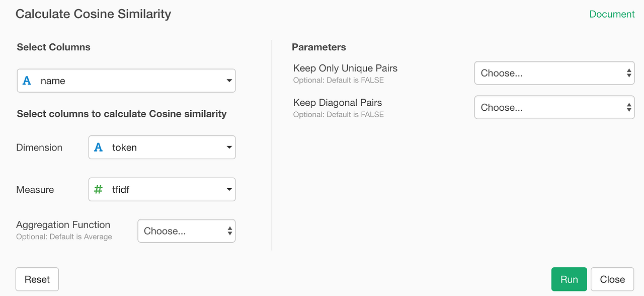The width and height of the screenshot is (644, 296).
Task: Click the caret arrow on token dropdown
Action: click(229, 147)
